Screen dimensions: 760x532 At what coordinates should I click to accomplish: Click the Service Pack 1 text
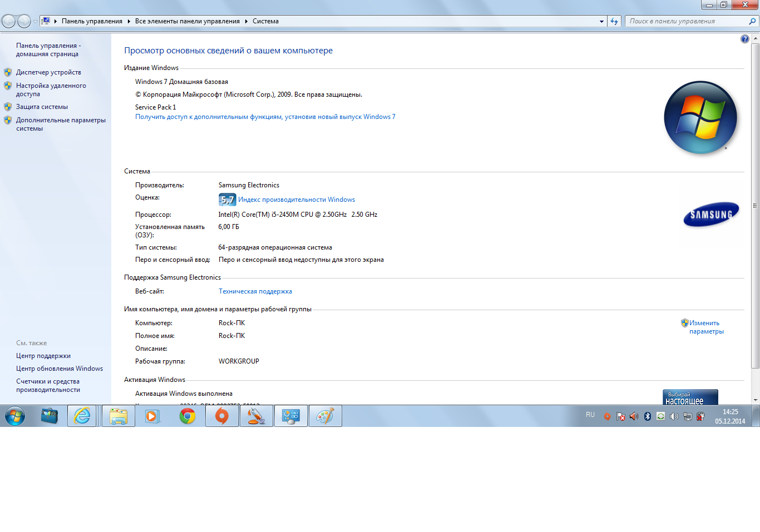click(155, 107)
